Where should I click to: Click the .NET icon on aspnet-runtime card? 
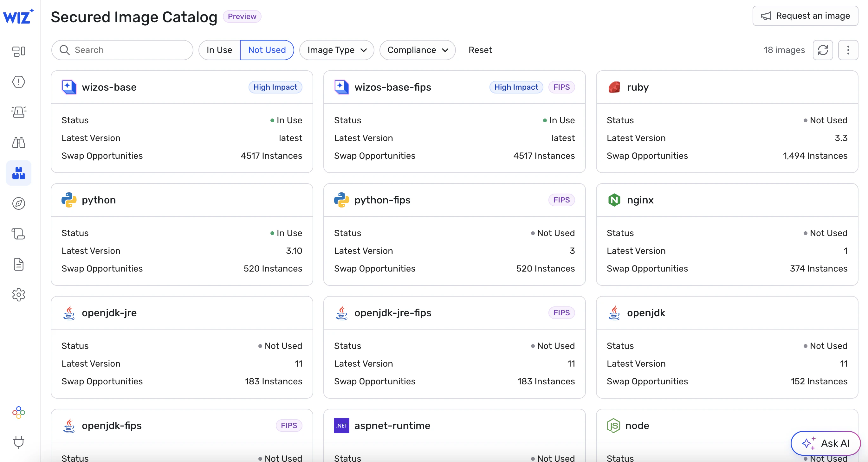pyautogui.click(x=342, y=426)
